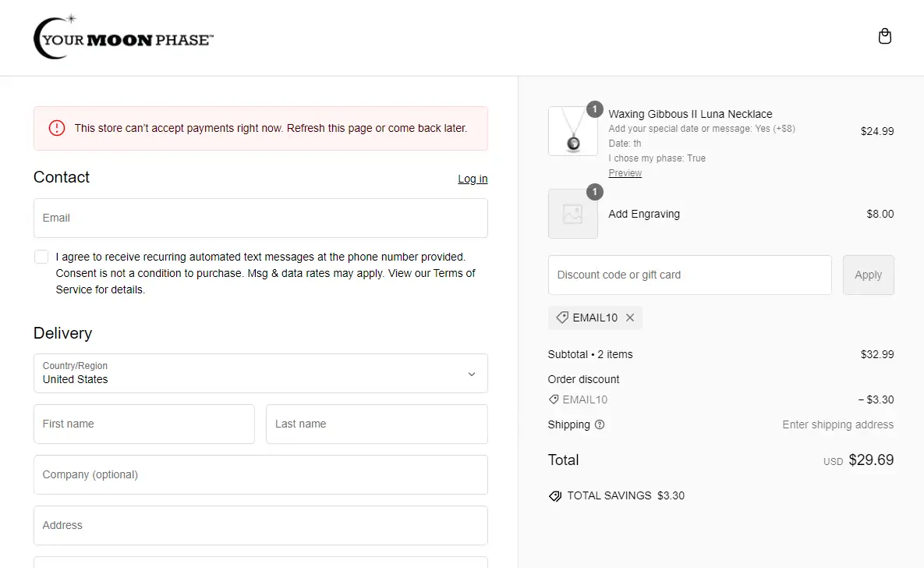Remove the EMAIL10 discount code
This screenshot has height=568, width=924.
tap(630, 318)
